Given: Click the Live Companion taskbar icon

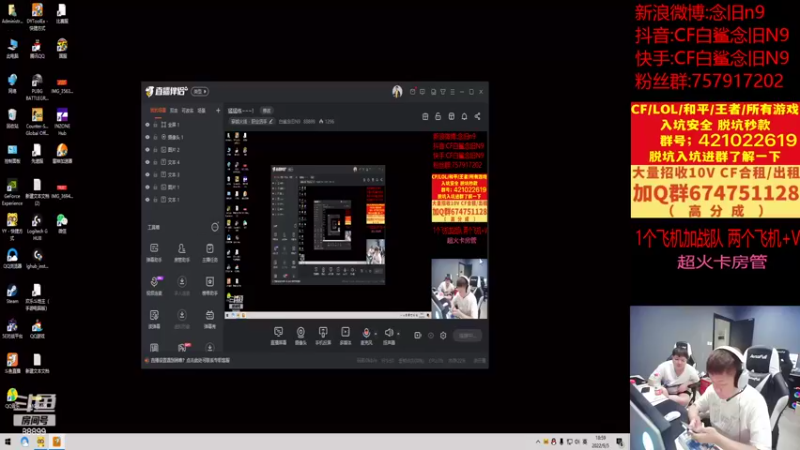Looking at the screenshot, I should click(x=57, y=442).
